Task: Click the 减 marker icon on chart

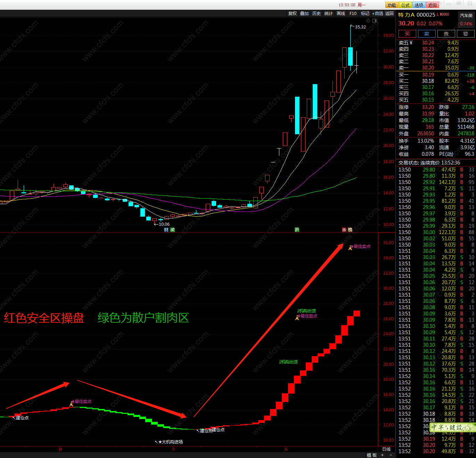Action: coord(173,230)
